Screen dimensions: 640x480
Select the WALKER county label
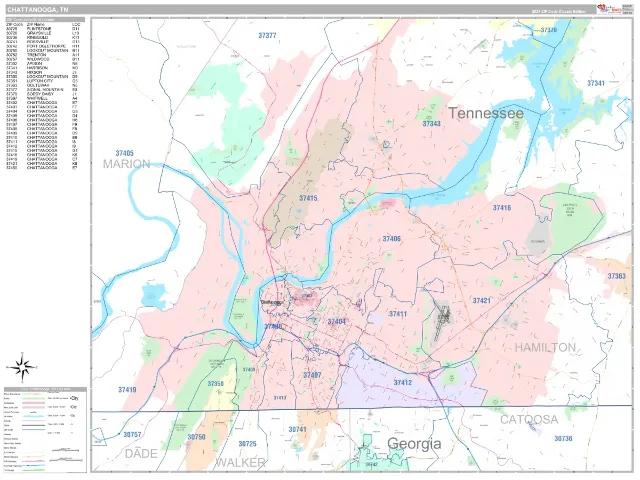coord(240,463)
